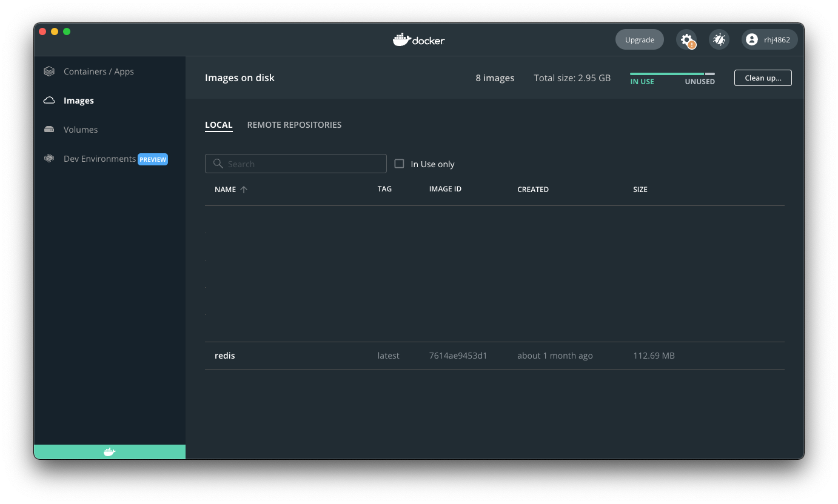Enable In Use only checkbox
This screenshot has height=504, width=838.
pyautogui.click(x=399, y=164)
